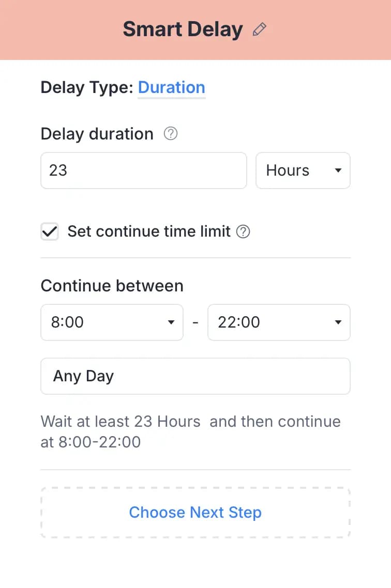
Task: Click the 'Set continue time limit' label text
Action: pyautogui.click(x=149, y=231)
